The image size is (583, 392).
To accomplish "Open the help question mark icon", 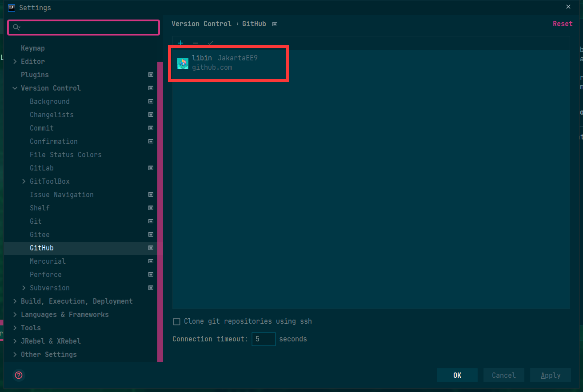I will click(x=19, y=375).
